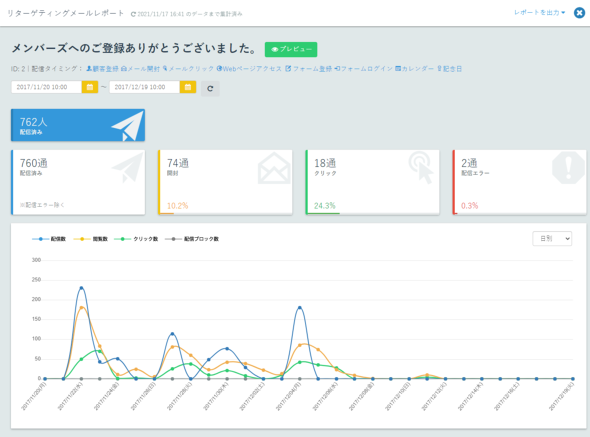This screenshot has height=437, width=590.
Task: Toggle 開覧数 series in chart legend
Action: pos(91,239)
